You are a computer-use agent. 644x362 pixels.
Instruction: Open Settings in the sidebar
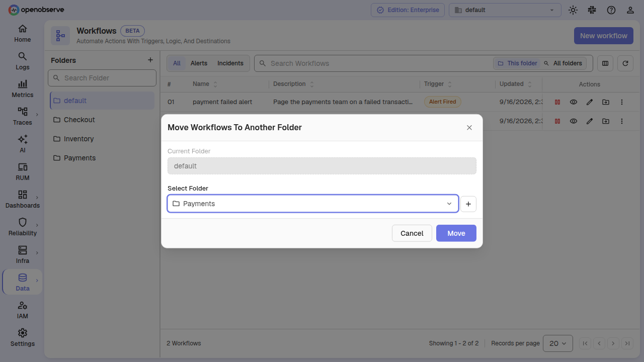click(22, 337)
